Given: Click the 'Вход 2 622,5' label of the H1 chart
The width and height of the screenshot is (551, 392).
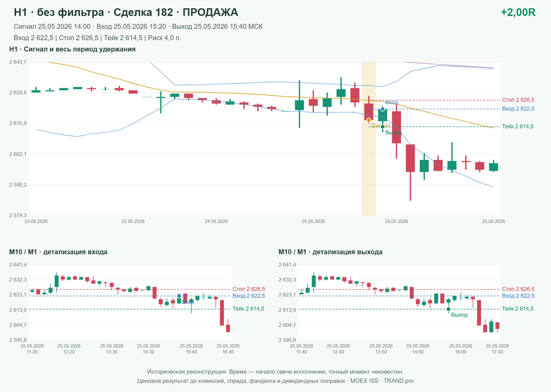Looking at the screenshot, I should pyautogui.click(x=518, y=109).
